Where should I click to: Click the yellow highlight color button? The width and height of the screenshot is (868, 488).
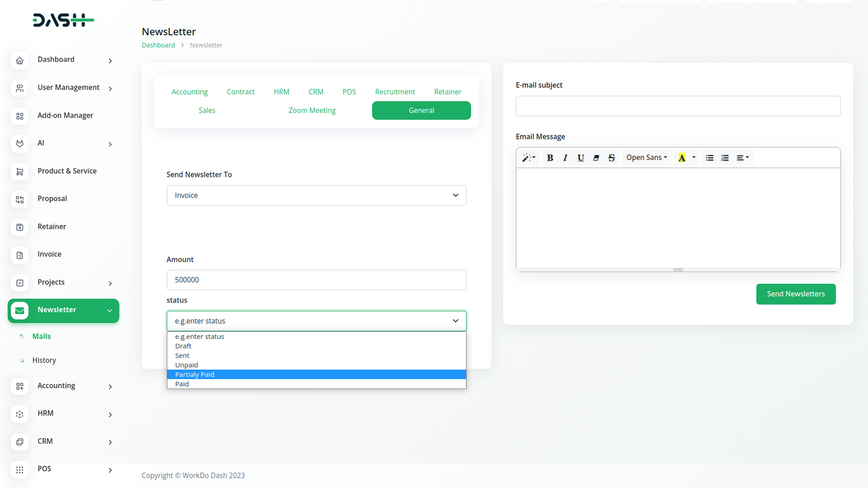(x=682, y=158)
